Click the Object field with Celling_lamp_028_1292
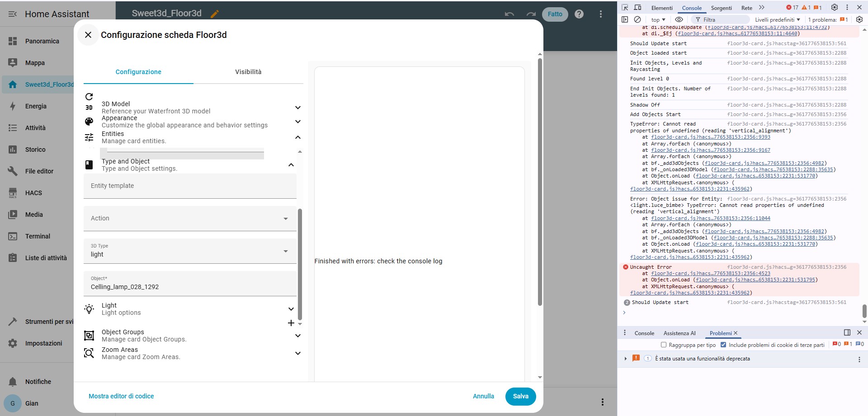 [x=190, y=283]
